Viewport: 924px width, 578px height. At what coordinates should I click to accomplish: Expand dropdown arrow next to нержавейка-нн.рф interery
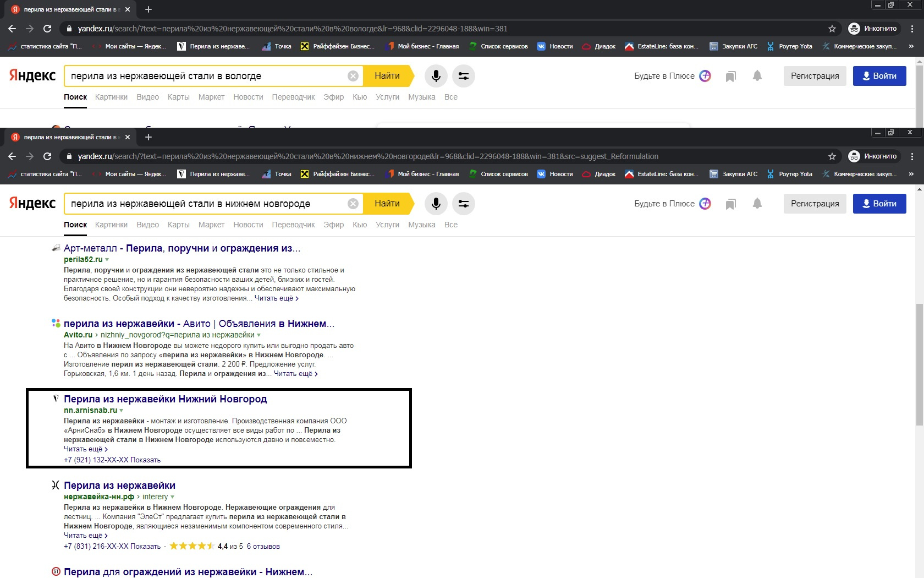(x=173, y=497)
